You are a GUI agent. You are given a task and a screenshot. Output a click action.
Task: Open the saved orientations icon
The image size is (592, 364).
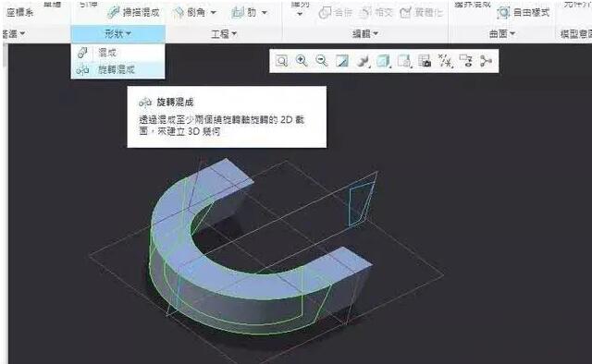click(404, 61)
